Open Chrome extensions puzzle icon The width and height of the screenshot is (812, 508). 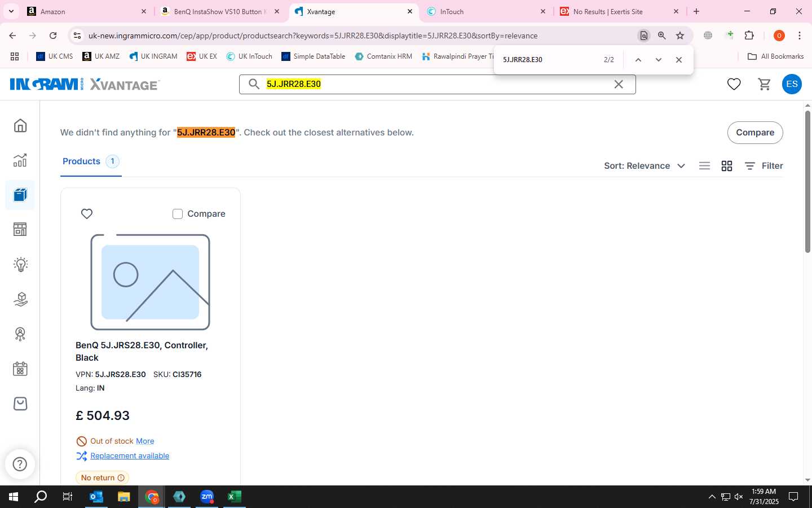(x=749, y=36)
